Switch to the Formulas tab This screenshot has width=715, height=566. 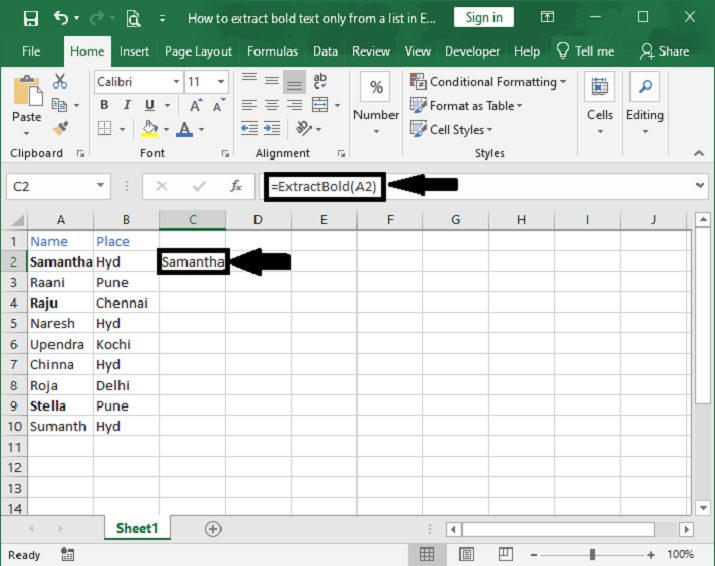coord(272,51)
